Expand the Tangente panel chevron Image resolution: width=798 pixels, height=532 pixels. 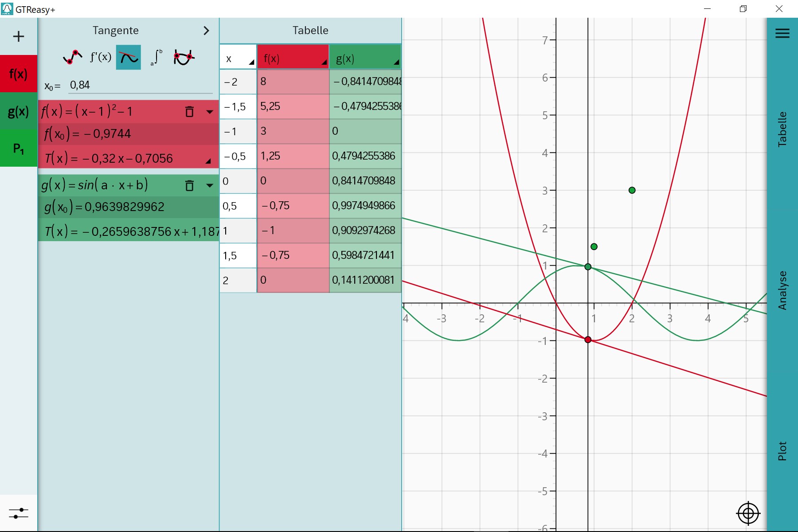pyautogui.click(x=206, y=31)
